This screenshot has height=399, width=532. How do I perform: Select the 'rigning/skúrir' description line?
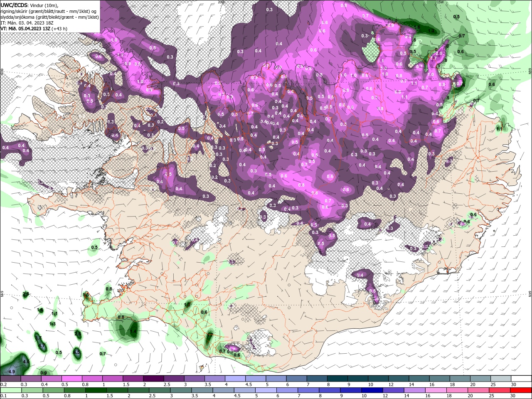[49, 11]
